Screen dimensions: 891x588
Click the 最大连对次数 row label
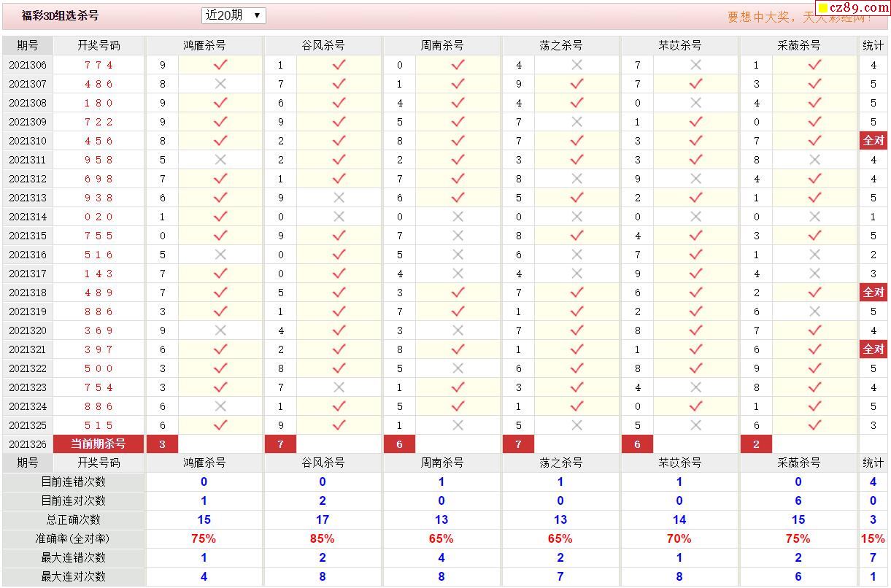(x=73, y=576)
